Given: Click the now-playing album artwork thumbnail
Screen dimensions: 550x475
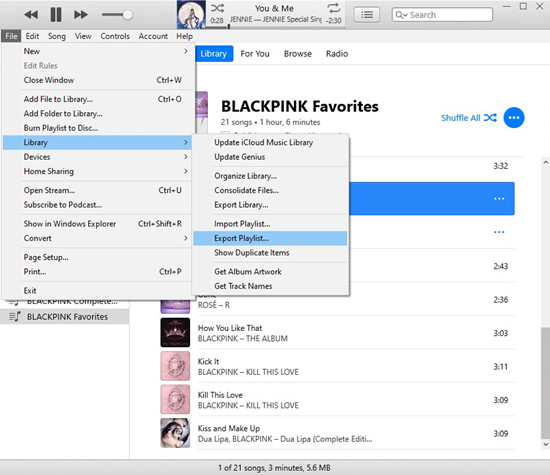Looking at the screenshot, I should [191, 15].
